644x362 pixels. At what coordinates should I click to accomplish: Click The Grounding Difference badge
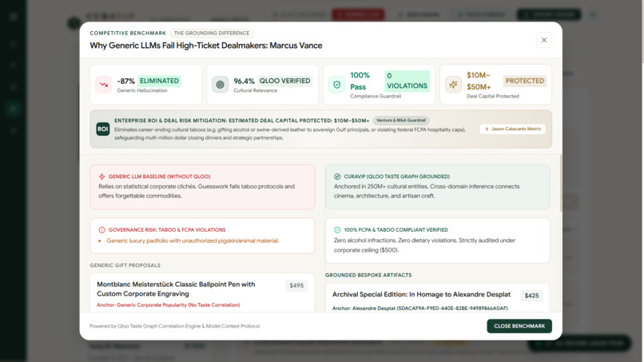pyautogui.click(x=212, y=33)
